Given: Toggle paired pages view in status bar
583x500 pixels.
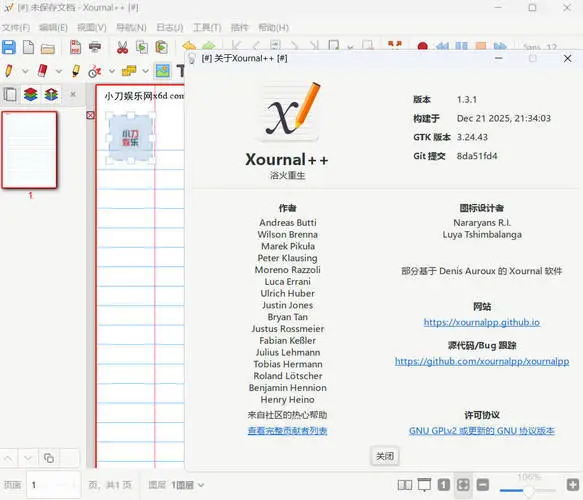Looking at the screenshot, I should tap(405, 485).
